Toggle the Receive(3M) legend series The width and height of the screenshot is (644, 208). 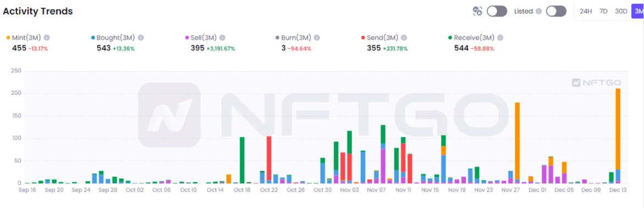[471, 38]
